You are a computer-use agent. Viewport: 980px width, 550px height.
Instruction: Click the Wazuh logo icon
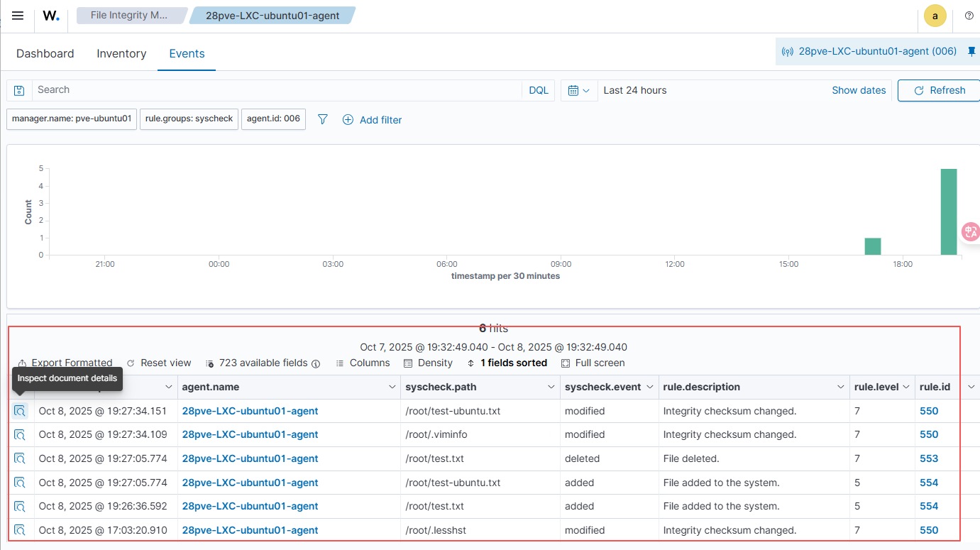tap(51, 16)
